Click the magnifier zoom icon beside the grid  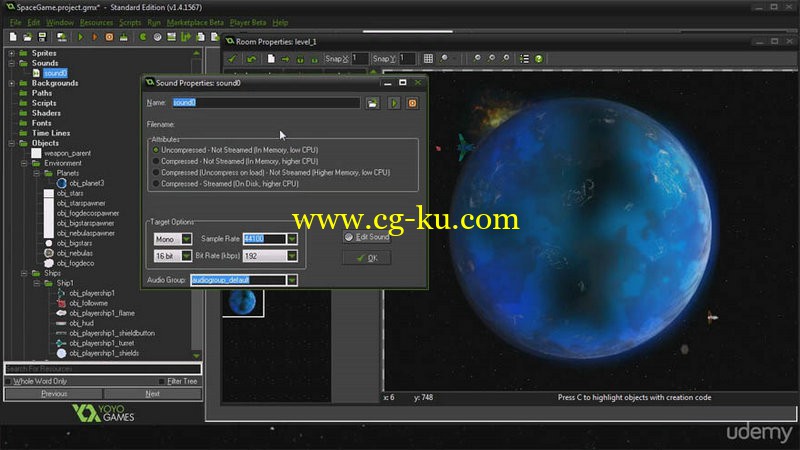point(444,59)
